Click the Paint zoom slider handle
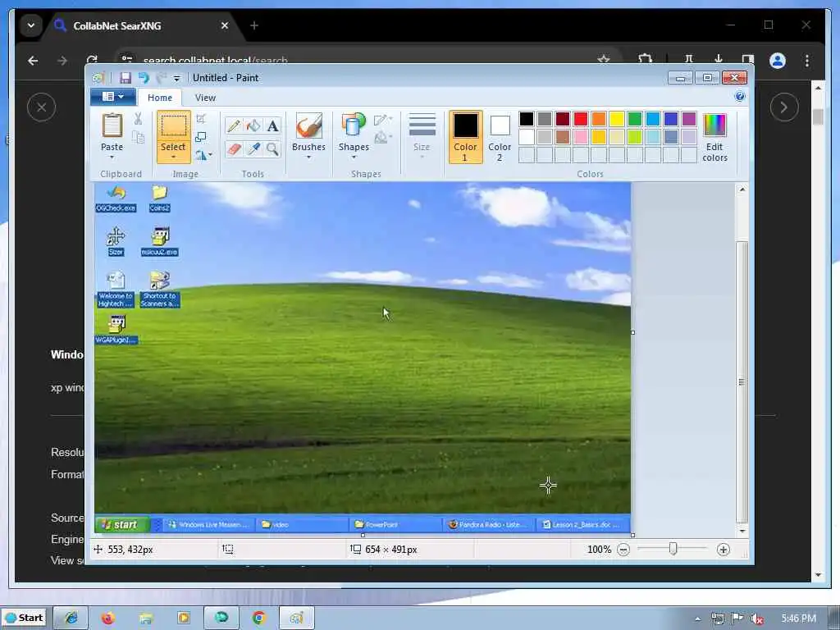 click(673, 549)
